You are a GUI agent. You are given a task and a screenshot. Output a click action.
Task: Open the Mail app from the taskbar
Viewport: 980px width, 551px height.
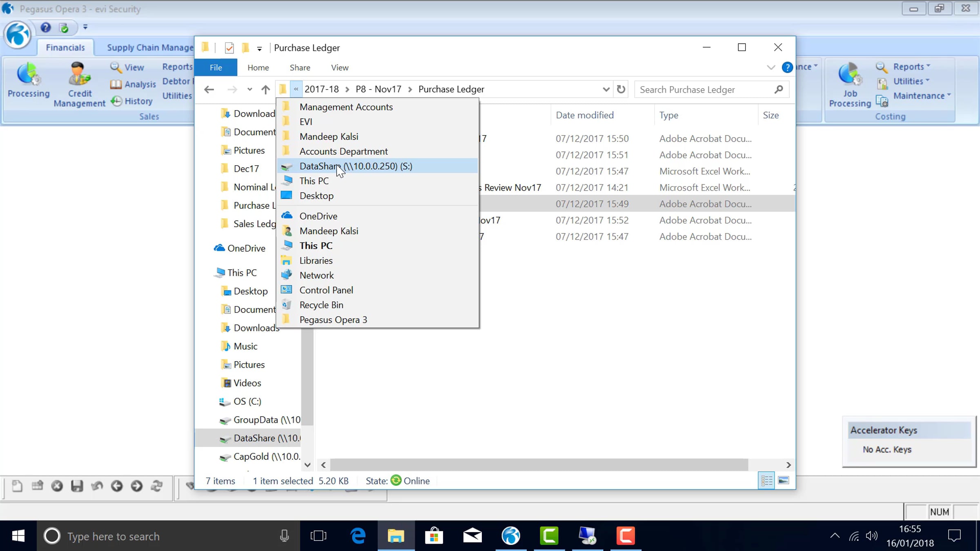472,535
